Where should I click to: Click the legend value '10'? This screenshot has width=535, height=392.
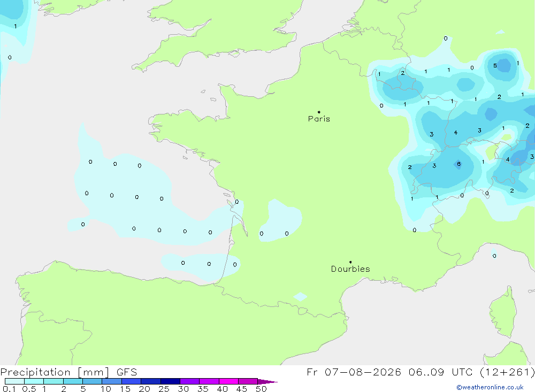tap(106, 389)
